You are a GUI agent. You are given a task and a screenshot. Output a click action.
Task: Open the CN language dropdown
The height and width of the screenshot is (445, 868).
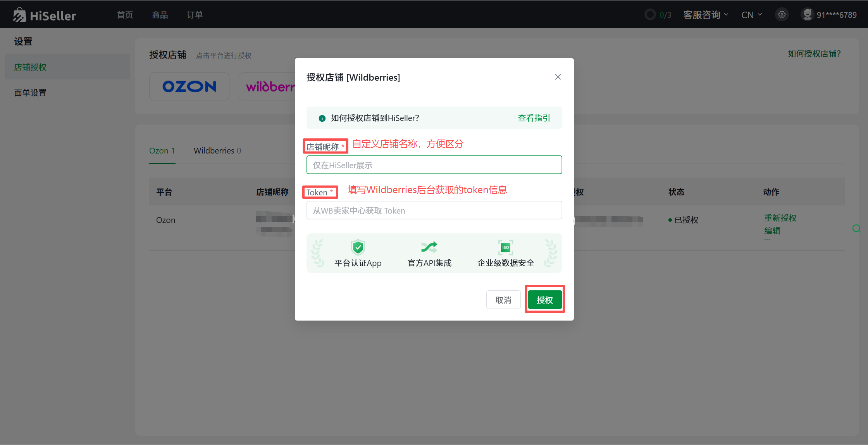(751, 15)
